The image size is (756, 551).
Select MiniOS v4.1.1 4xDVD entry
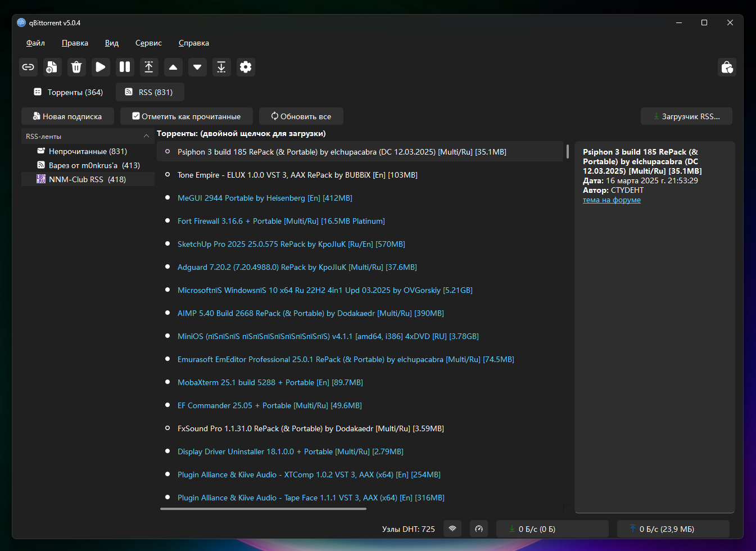360,336
